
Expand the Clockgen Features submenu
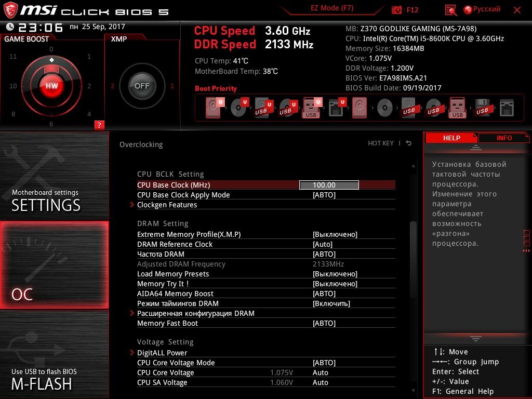coord(266,205)
